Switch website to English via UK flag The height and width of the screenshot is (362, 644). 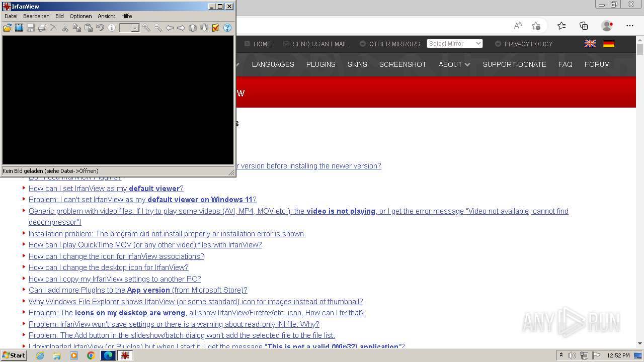pos(590,44)
